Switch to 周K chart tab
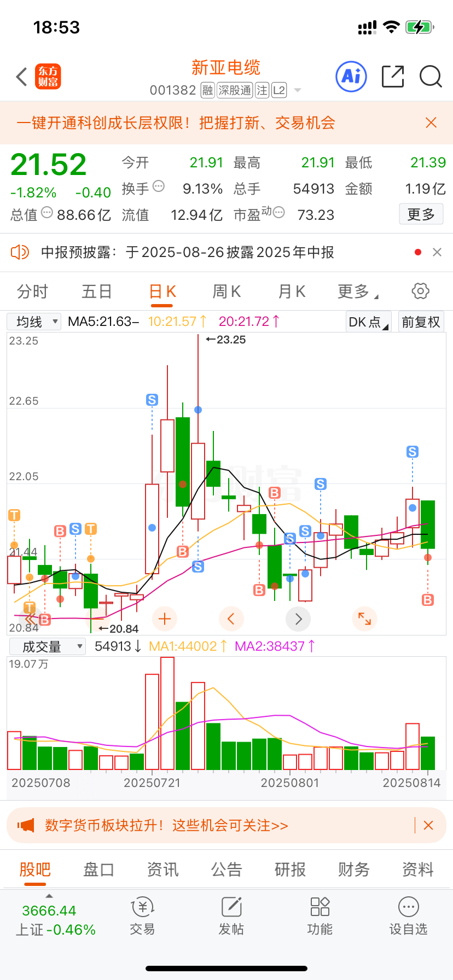The width and height of the screenshot is (453, 980). (226, 291)
